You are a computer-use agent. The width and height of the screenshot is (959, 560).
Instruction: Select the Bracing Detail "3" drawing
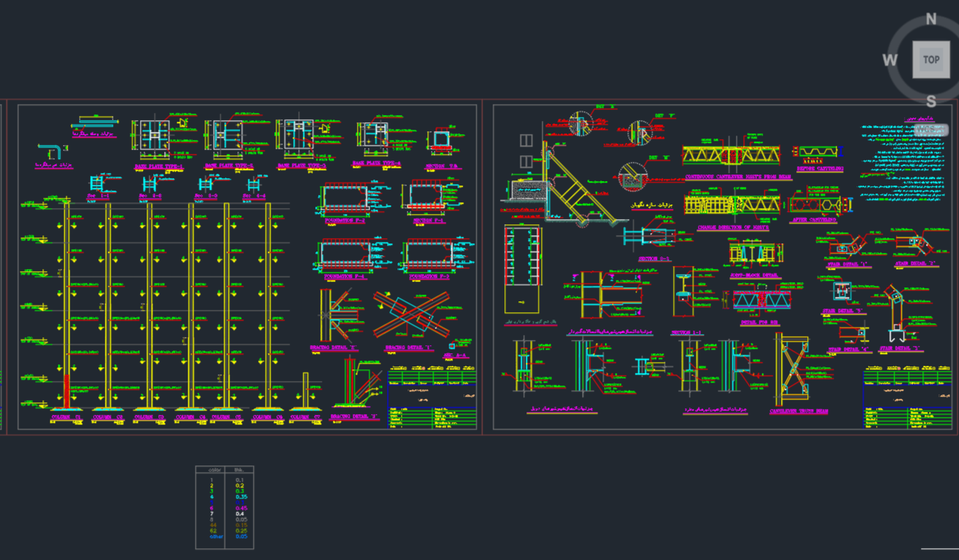[355, 385]
